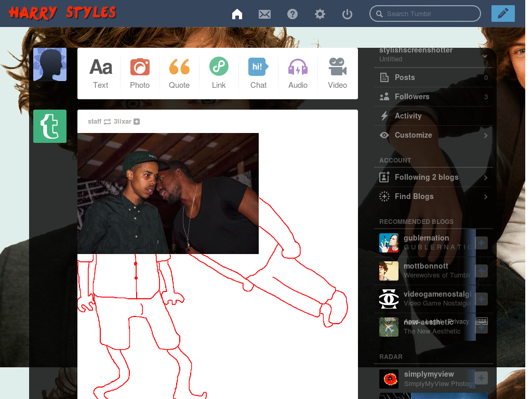Viewport: 532px width, 399px height.
Task: Follow simplymyview with plus button
Action: [481, 378]
